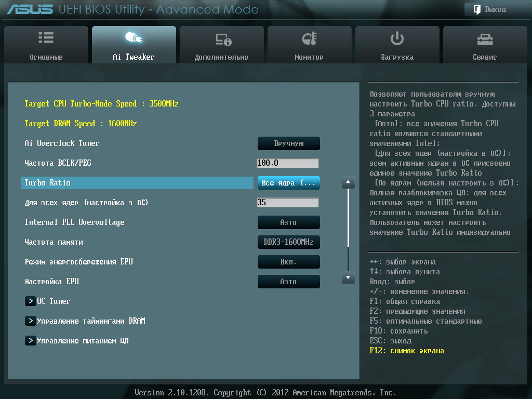Click the Дополнительно chip info icon
This screenshot has width=532, height=399.
coord(223,39)
